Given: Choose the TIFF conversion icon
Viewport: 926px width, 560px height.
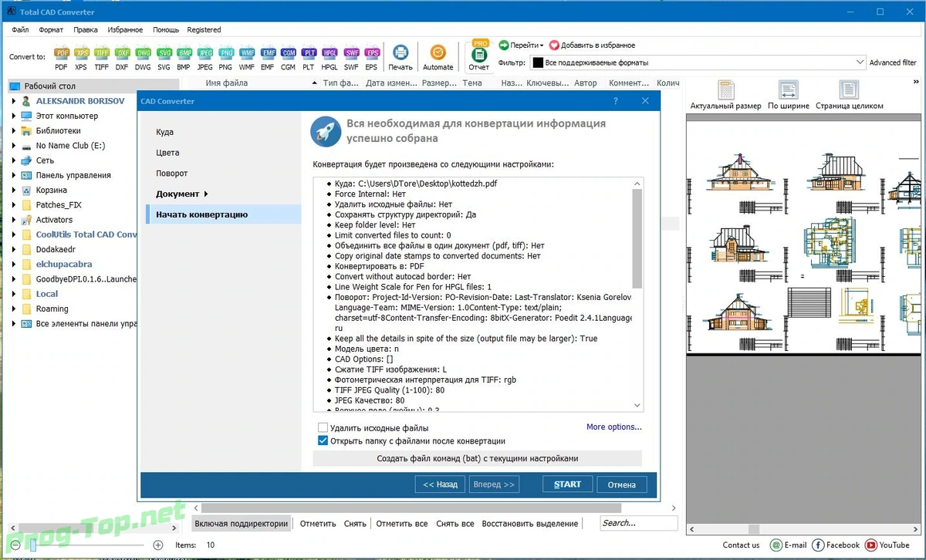Looking at the screenshot, I should [x=102, y=58].
